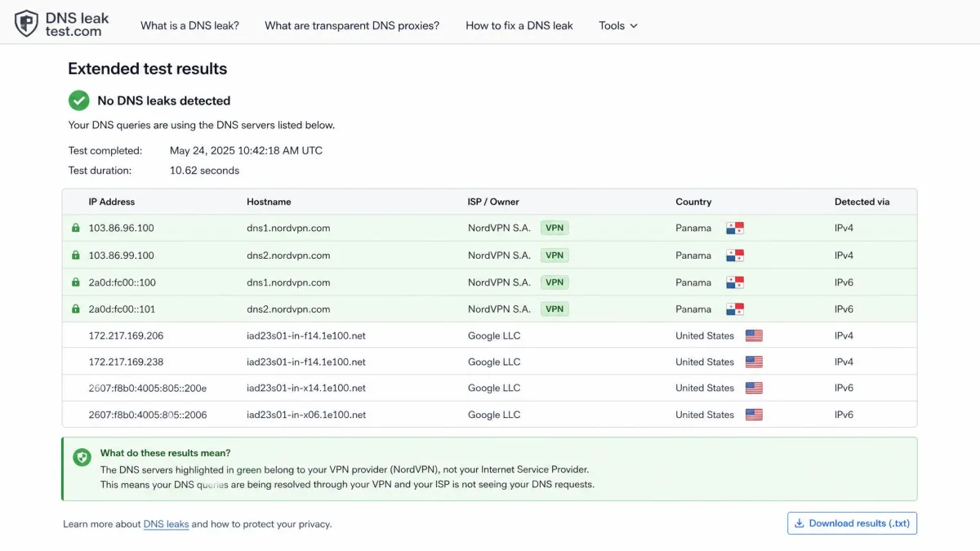980x551 pixels.
Task: Click the VPN badge in the 2a0d:fc00::100 row
Action: pos(555,282)
